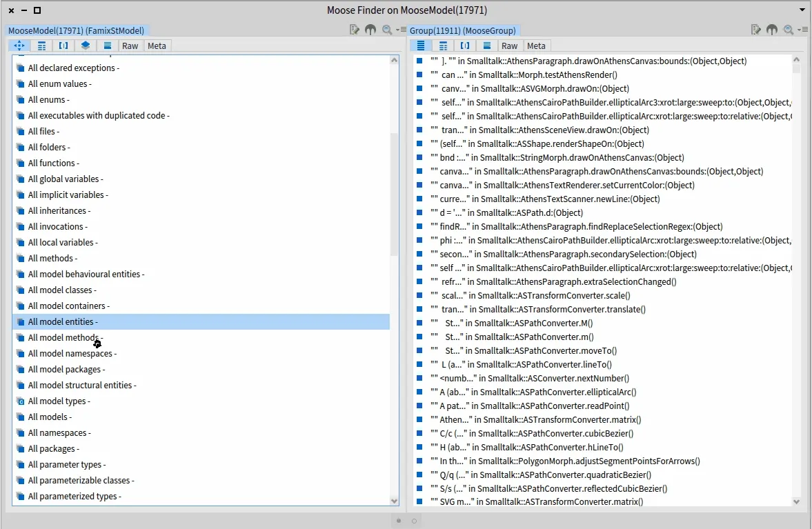Open the lines icon tab left of Raw in Group pane

tap(487, 46)
